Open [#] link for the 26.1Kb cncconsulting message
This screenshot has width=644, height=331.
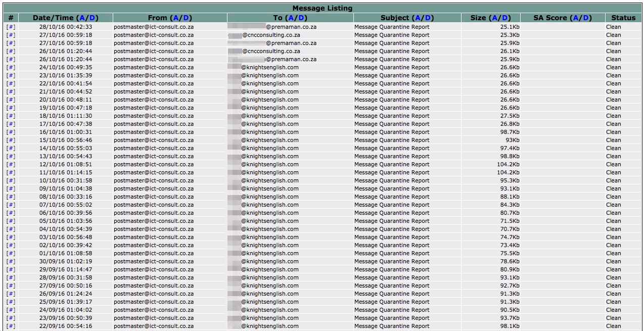11,51
